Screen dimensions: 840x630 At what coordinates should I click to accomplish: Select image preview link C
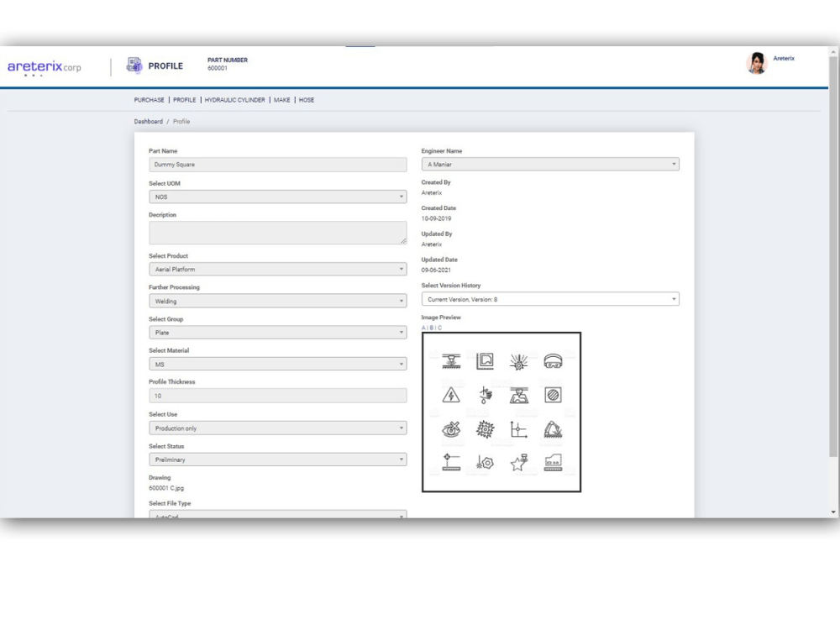click(x=440, y=328)
